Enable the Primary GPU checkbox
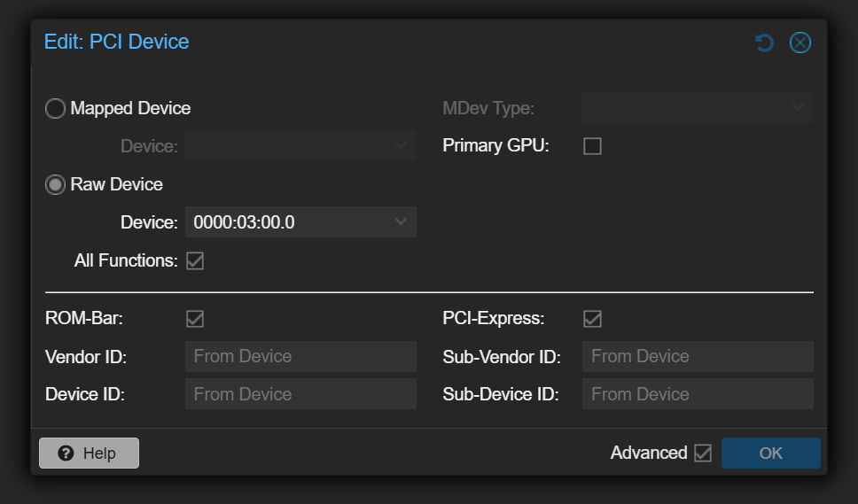 point(592,146)
